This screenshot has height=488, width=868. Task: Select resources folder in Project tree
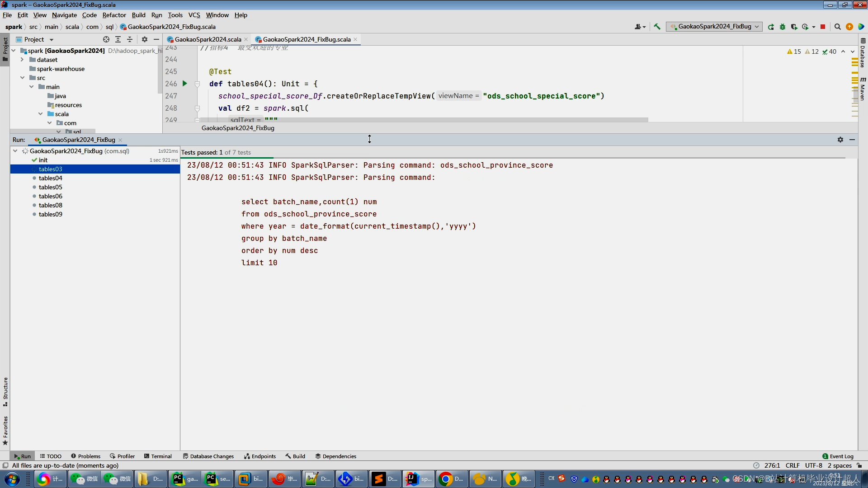68,105
